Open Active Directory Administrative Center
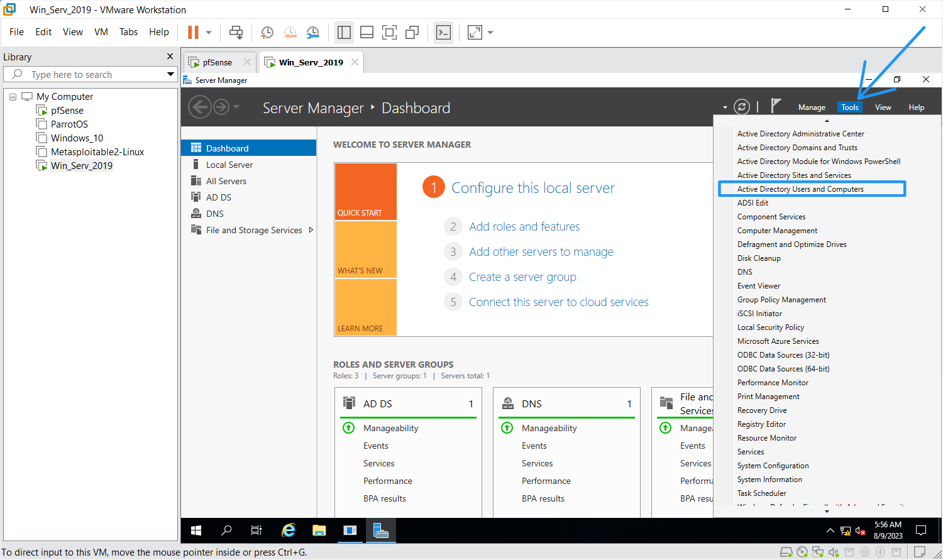 tap(800, 134)
